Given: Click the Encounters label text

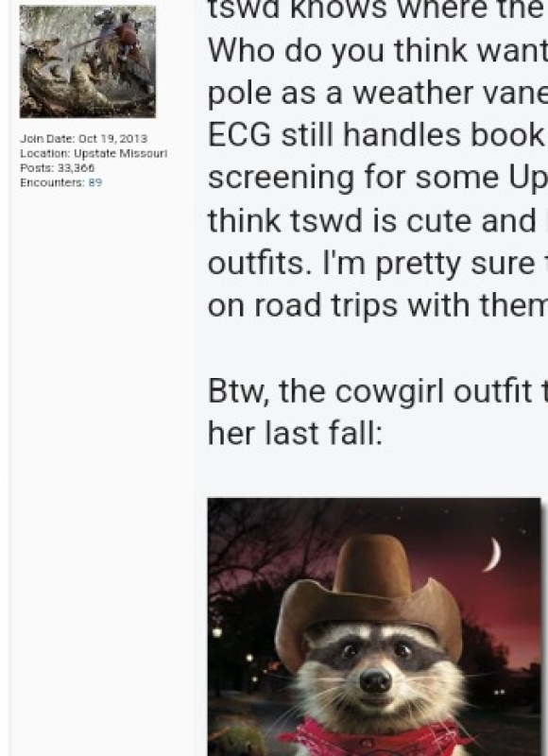Looking at the screenshot, I should click(x=52, y=182).
